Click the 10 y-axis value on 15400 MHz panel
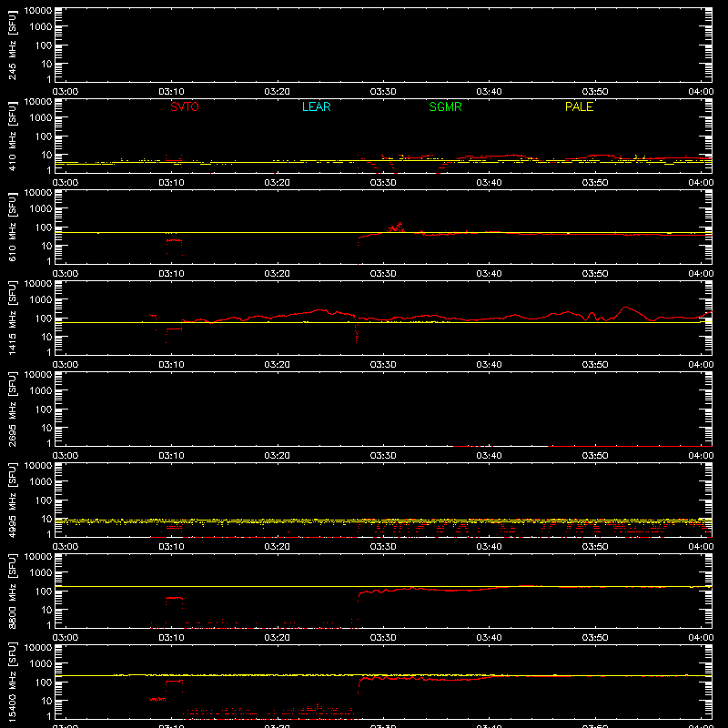 pyautogui.click(x=46, y=701)
